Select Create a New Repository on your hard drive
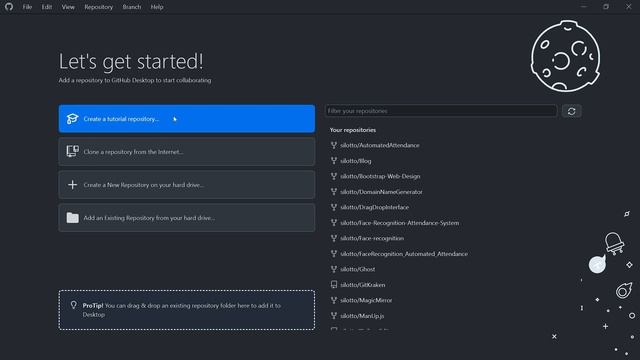Image resolution: width=640 pixels, height=360 pixels. tap(187, 185)
